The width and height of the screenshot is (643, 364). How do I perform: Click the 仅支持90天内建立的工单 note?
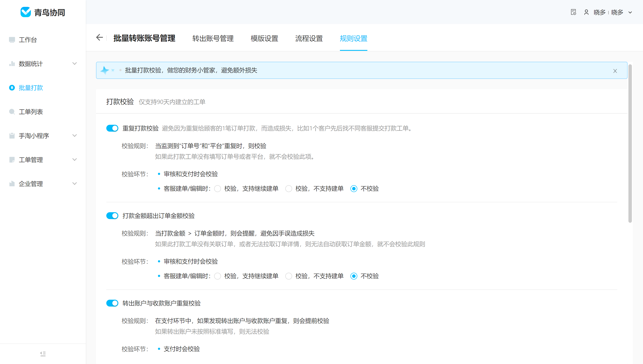click(172, 102)
